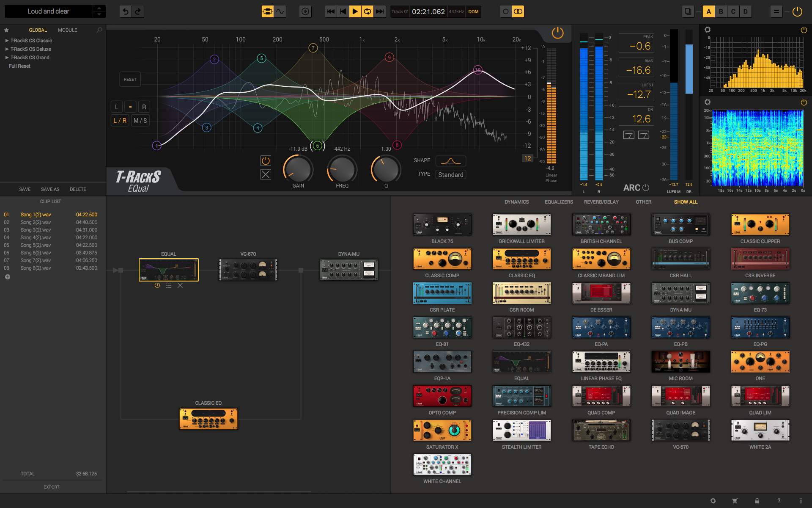Click the GAIN knob
Screen dimensions: 812x508
[x=298, y=169]
